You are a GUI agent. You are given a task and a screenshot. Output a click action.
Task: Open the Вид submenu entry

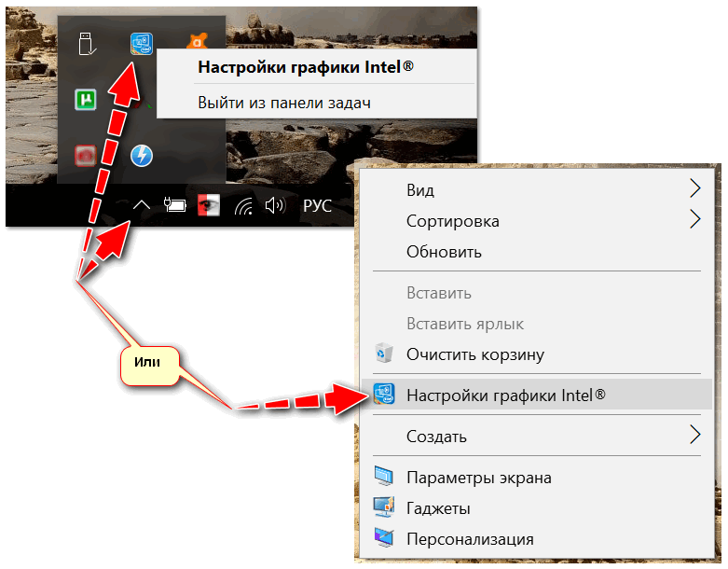tap(537, 190)
